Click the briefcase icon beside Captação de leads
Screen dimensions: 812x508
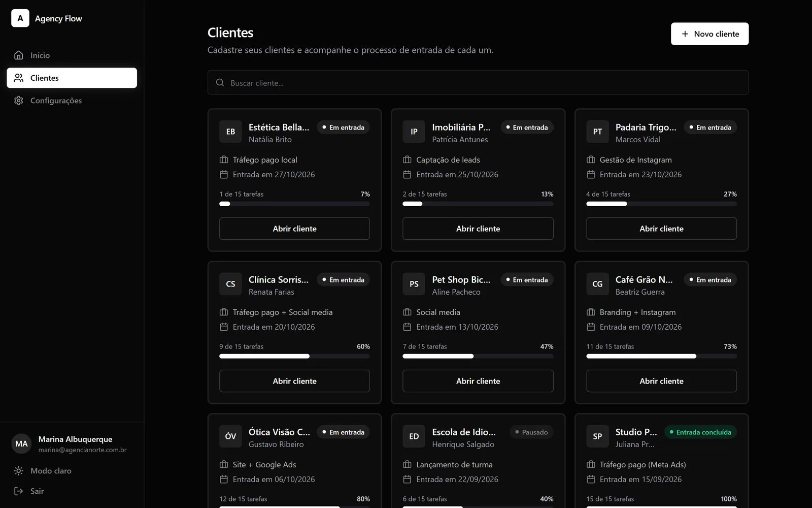407,160
